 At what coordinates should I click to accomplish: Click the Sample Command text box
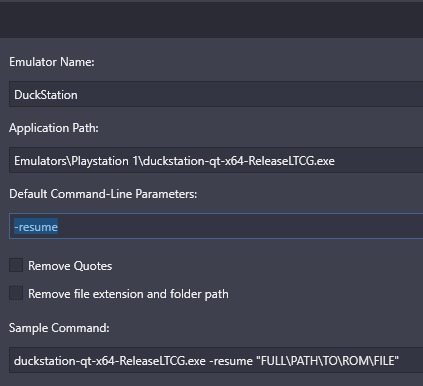(x=216, y=360)
